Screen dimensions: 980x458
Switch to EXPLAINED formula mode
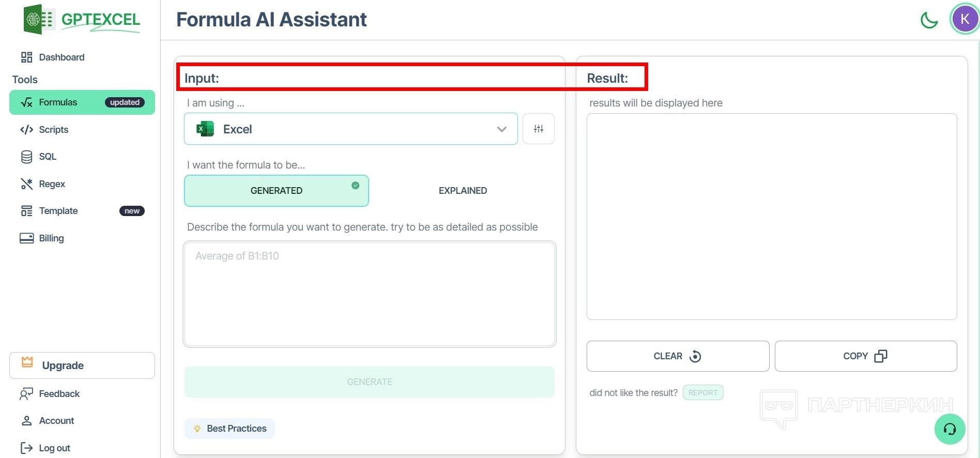463,191
